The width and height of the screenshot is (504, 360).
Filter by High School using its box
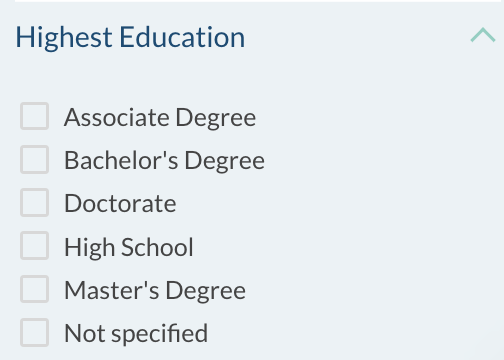[x=35, y=246]
